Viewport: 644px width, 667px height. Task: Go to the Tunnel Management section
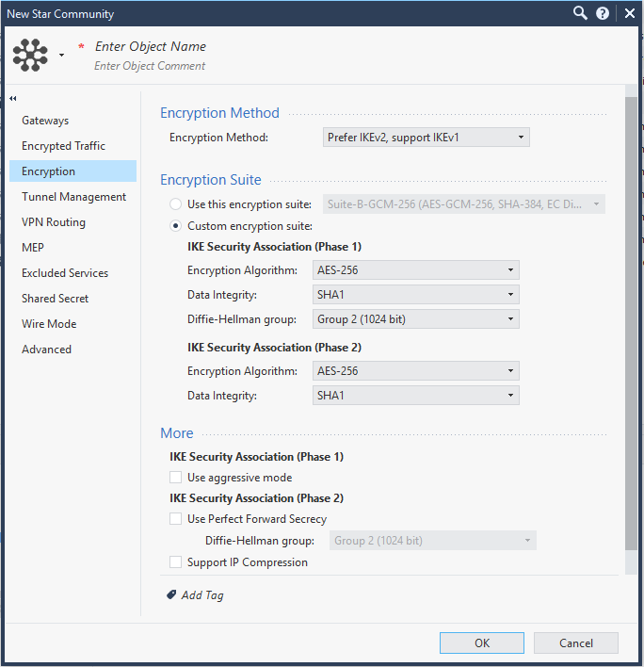73,197
